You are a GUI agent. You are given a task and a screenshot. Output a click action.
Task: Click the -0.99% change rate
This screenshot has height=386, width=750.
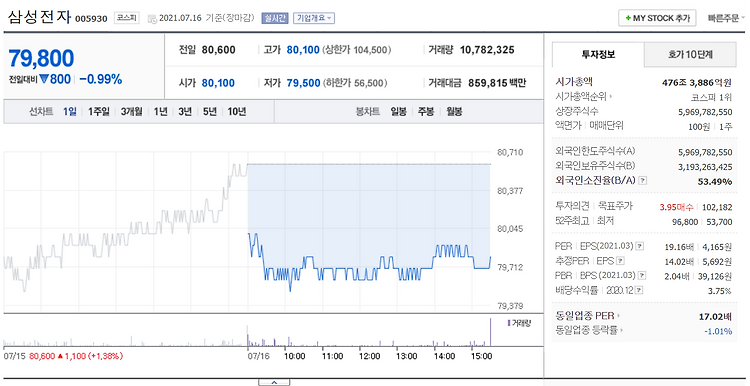[x=100, y=79]
